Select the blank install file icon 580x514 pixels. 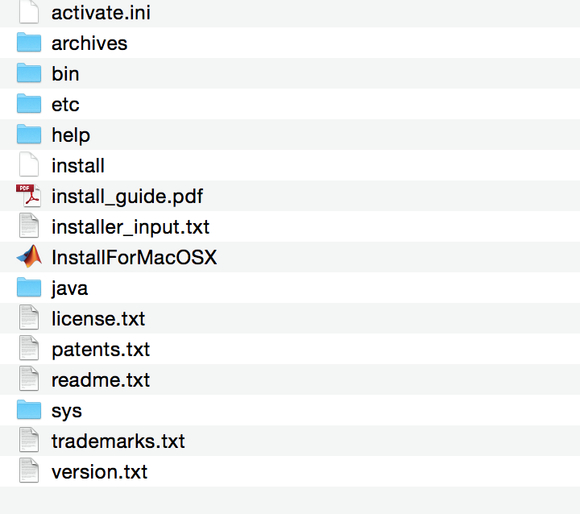click(x=29, y=165)
